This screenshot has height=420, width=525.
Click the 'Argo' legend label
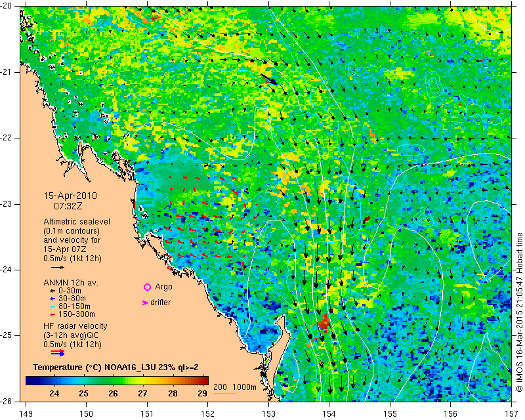point(163,287)
